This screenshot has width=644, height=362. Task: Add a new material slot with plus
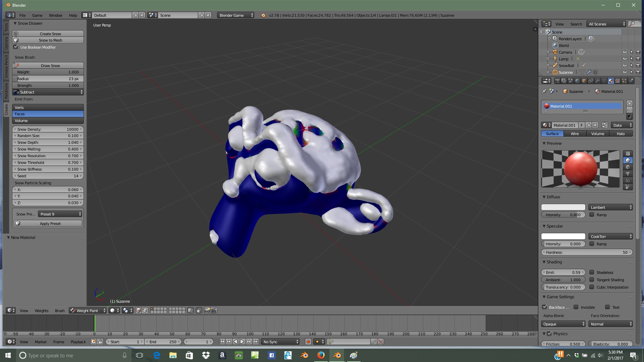(629, 103)
